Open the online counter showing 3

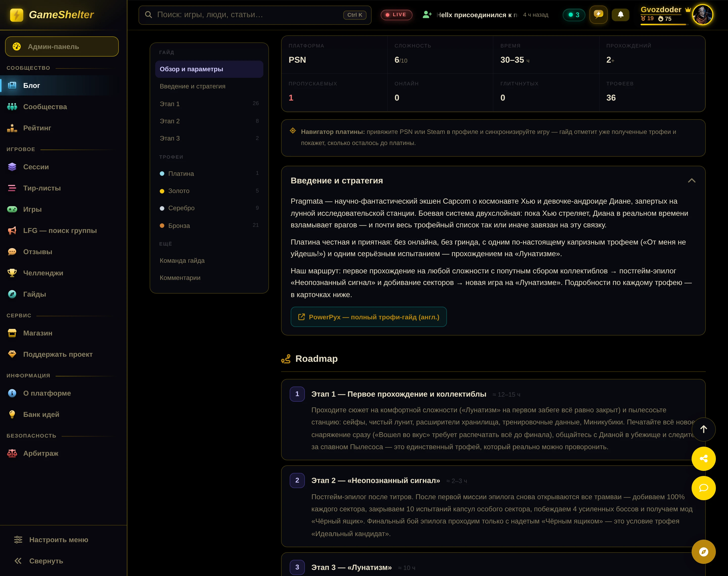point(574,15)
